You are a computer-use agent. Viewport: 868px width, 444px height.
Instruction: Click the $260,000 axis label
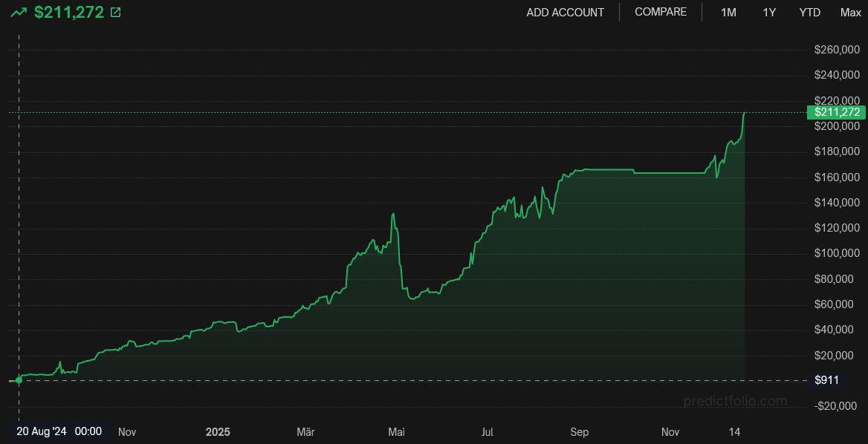837,50
